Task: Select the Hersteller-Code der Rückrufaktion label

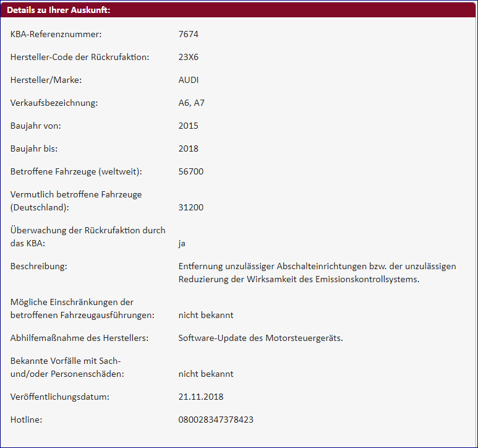Action: (80, 57)
